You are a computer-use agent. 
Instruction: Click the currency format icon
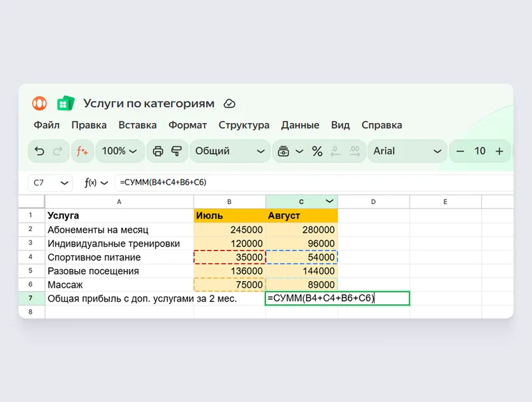point(283,151)
